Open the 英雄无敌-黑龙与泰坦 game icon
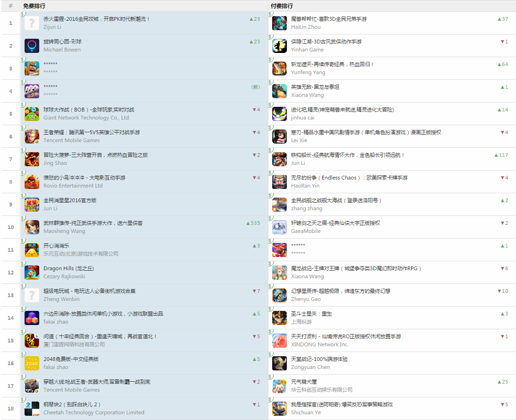The image size is (516, 420). click(279, 91)
